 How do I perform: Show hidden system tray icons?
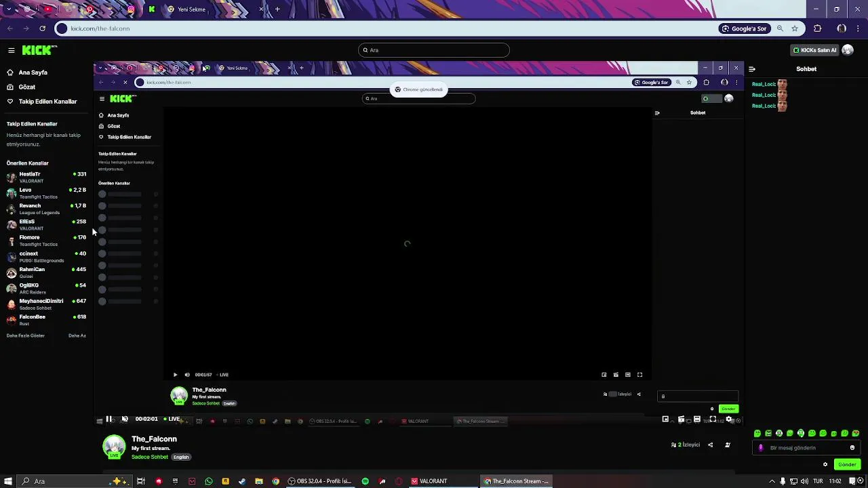point(772,481)
